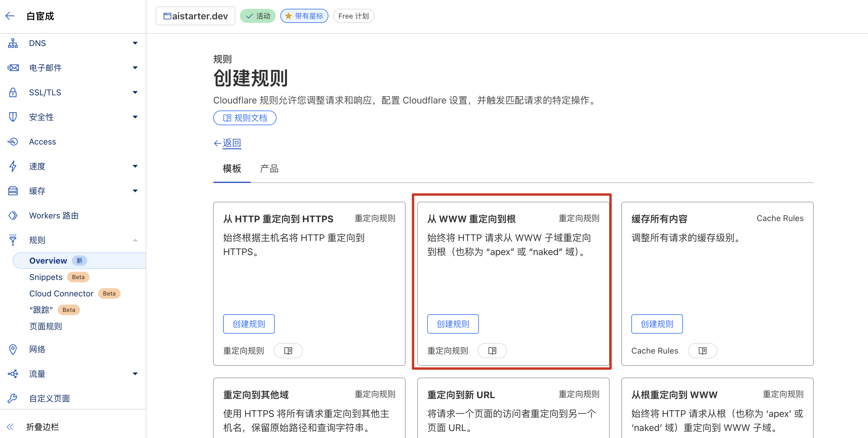Select the 缓存 section icon

click(x=13, y=191)
